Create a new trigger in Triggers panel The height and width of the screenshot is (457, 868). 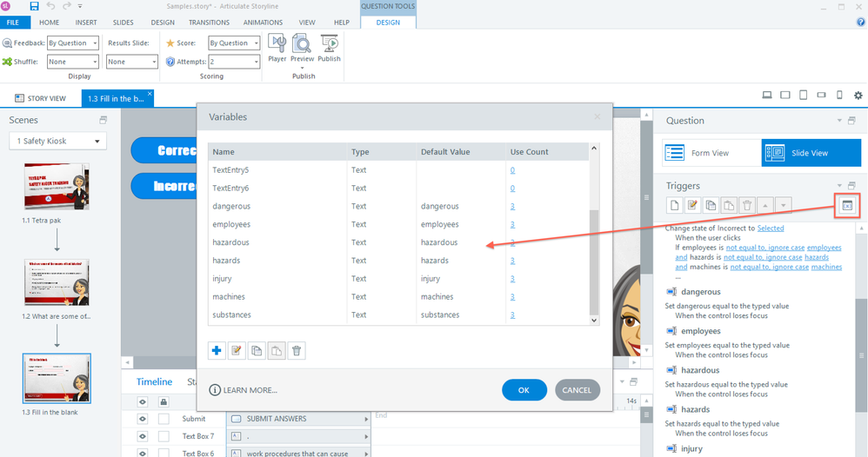tap(674, 205)
